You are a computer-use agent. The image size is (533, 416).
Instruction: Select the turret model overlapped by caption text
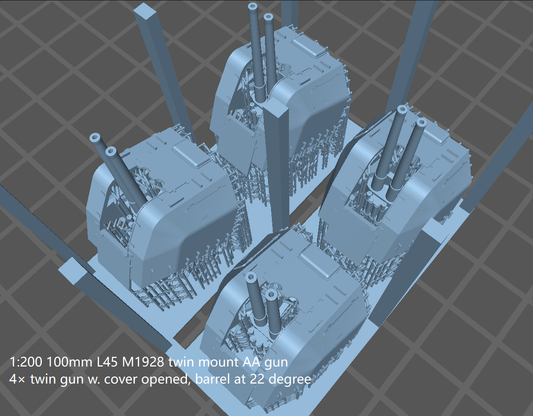[x=284, y=319]
